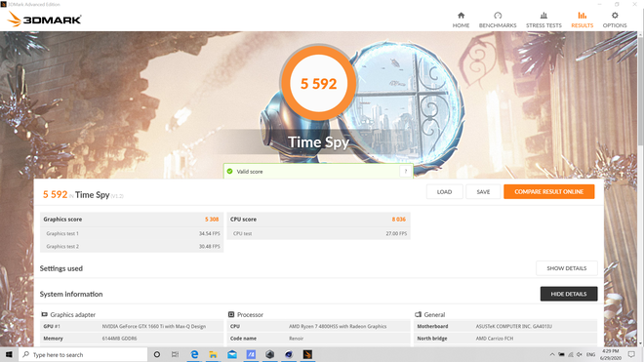Click the North bridge AMD Carrizo FCH row
The image size is (644, 362).
(x=505, y=339)
